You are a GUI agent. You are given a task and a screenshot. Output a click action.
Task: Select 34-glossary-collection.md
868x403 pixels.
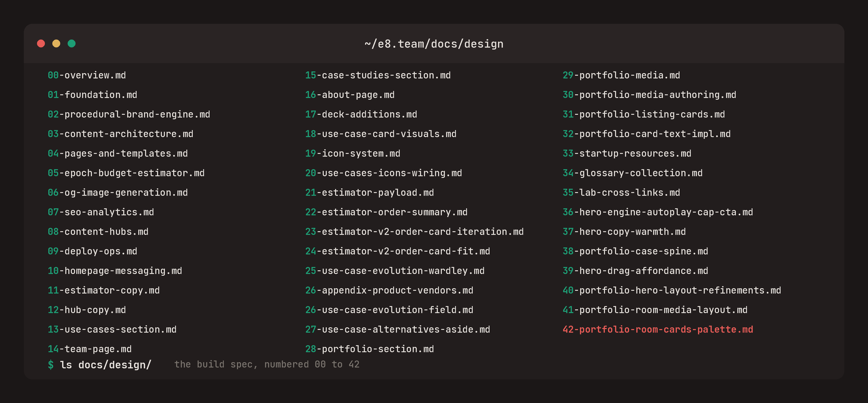(633, 173)
